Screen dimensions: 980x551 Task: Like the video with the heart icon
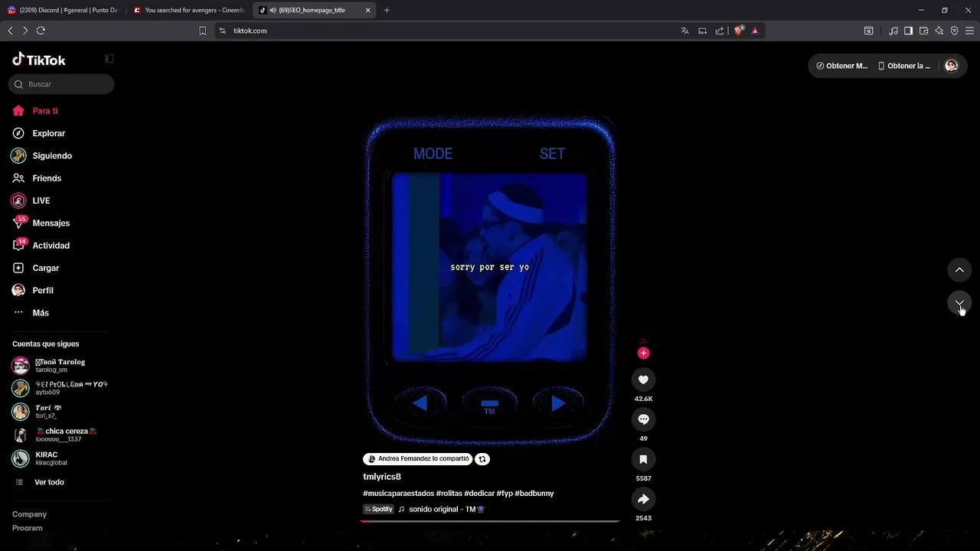pyautogui.click(x=643, y=380)
